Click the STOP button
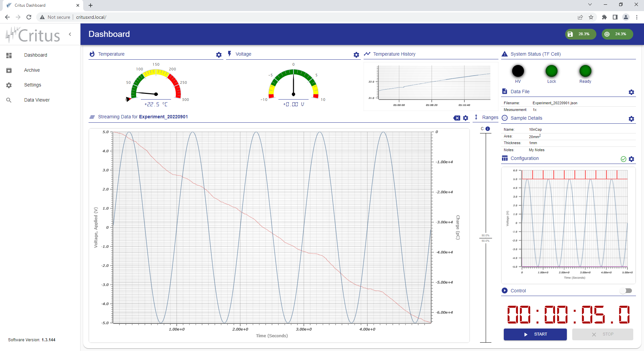Screen dimensions: 644x351 pyautogui.click(x=603, y=334)
